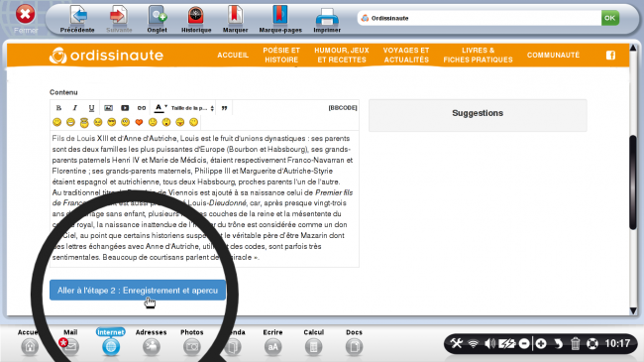Click 'Aller à l'étape 2' button
644x362 pixels.
click(138, 291)
